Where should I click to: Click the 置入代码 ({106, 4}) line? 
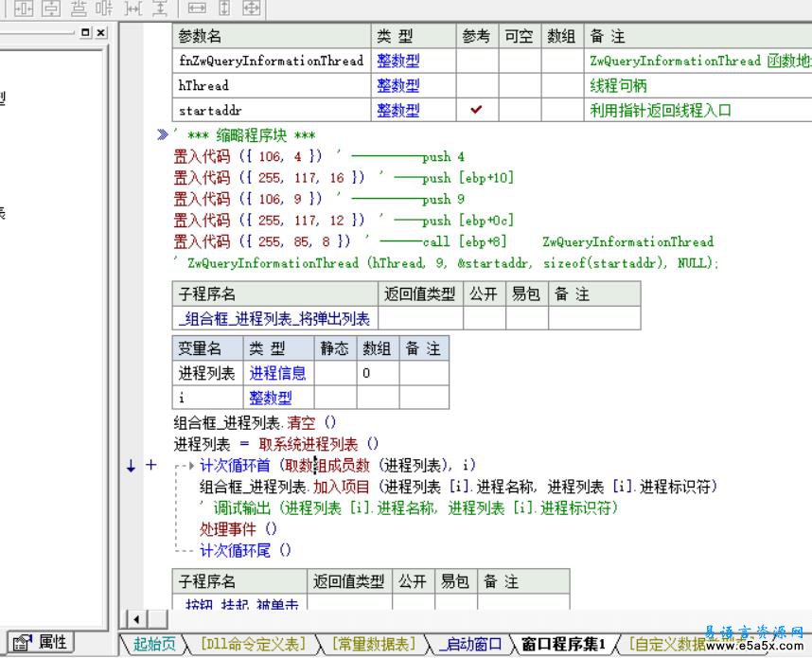pos(319,156)
